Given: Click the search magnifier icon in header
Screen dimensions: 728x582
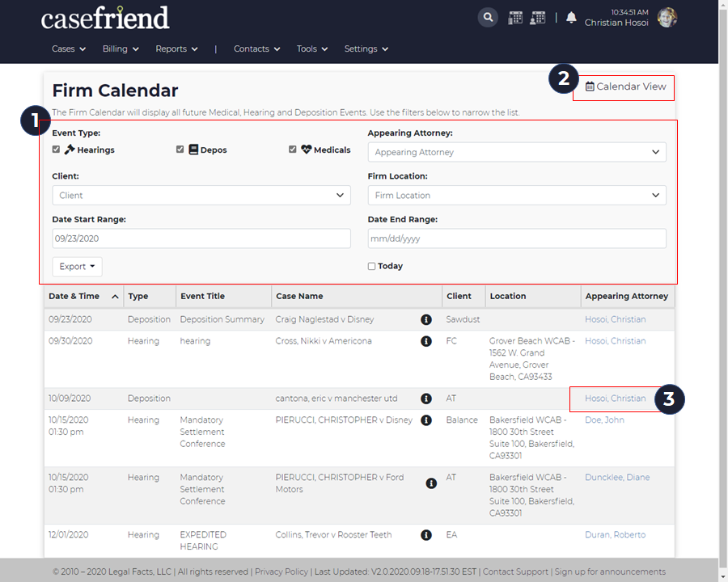Looking at the screenshot, I should [x=488, y=18].
